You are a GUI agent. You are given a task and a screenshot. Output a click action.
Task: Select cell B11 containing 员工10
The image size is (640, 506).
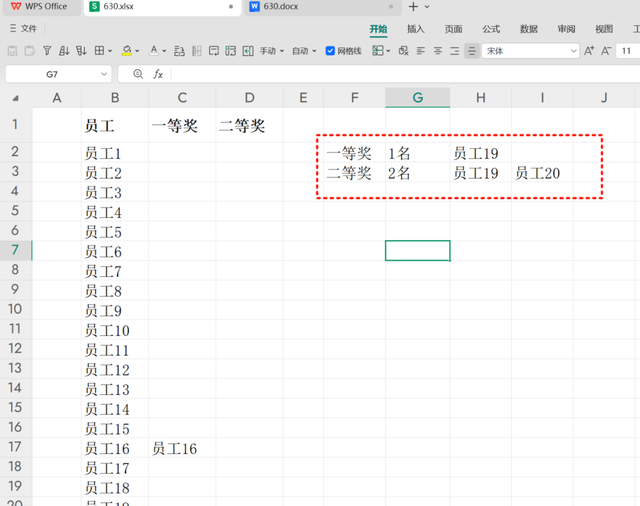pos(115,329)
